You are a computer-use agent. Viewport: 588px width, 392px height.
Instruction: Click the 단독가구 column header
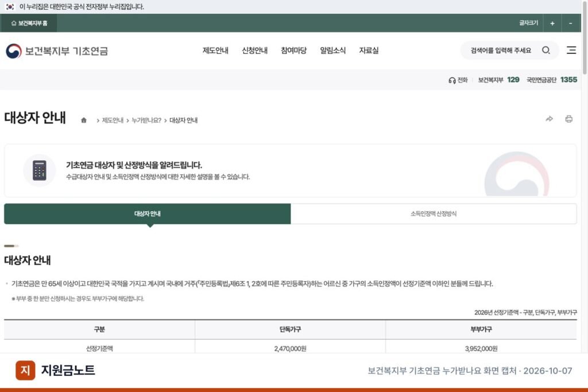(290, 329)
